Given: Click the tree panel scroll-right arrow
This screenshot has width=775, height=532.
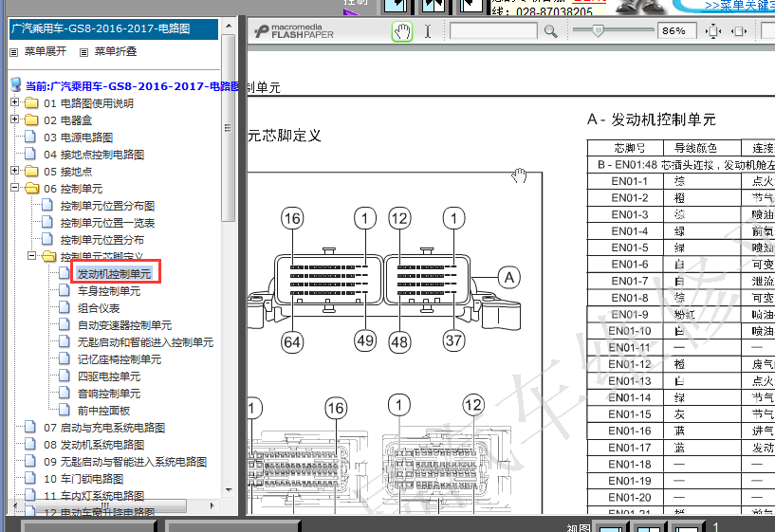Looking at the screenshot, I should [x=212, y=505].
